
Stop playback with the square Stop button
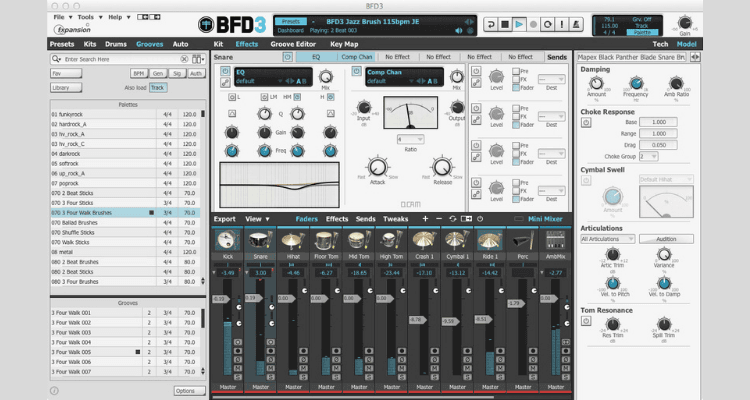tap(505, 24)
